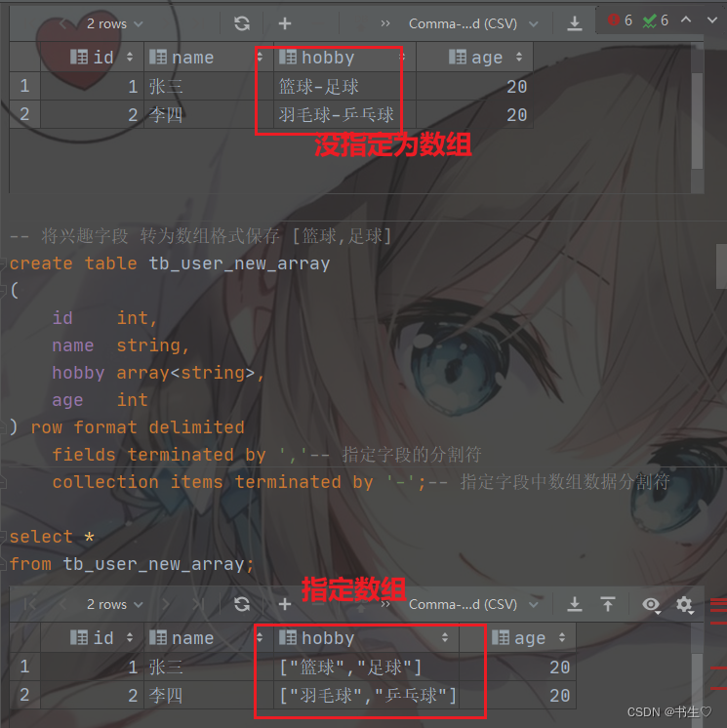727x728 pixels.
Task: Export bottom result grid data to file
Action: click(574, 604)
